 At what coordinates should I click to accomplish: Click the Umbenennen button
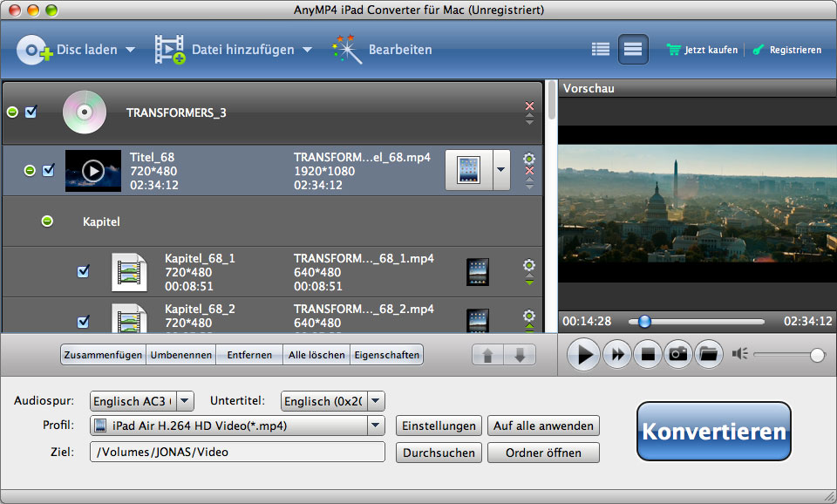181,355
